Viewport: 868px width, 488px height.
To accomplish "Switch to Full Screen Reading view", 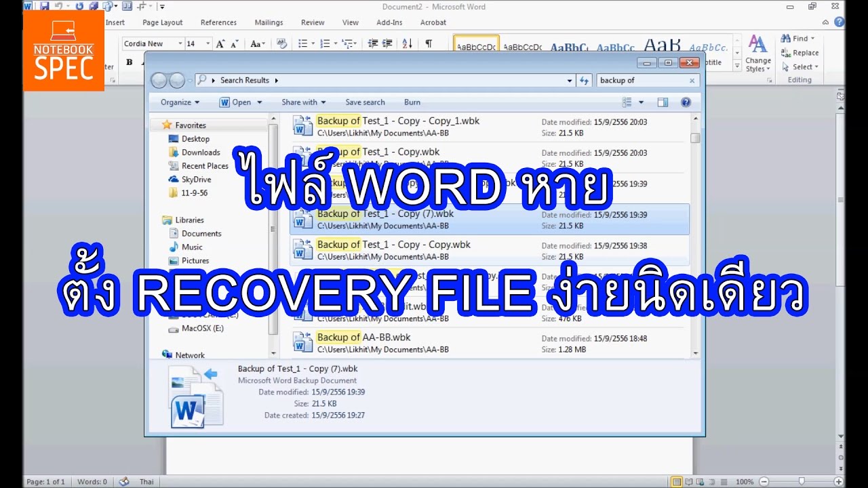I will (689, 482).
